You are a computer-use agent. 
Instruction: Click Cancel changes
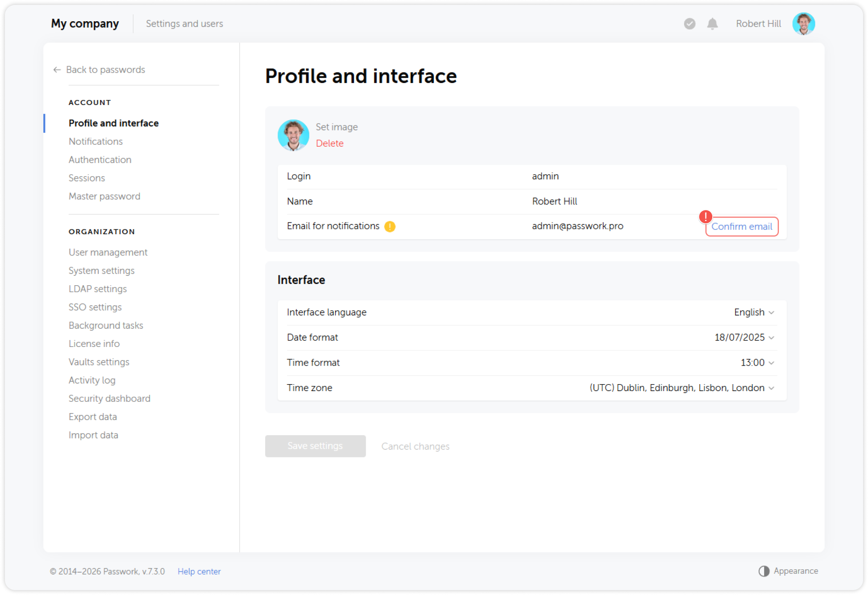415,446
